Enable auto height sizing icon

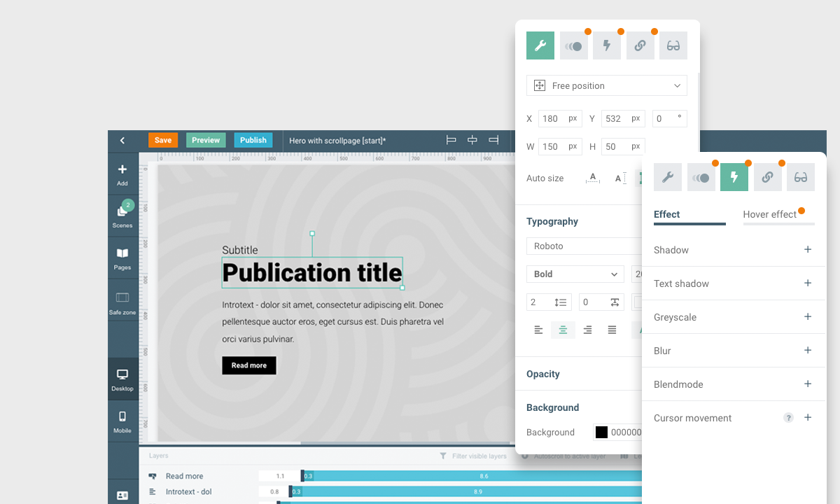pyautogui.click(x=620, y=178)
